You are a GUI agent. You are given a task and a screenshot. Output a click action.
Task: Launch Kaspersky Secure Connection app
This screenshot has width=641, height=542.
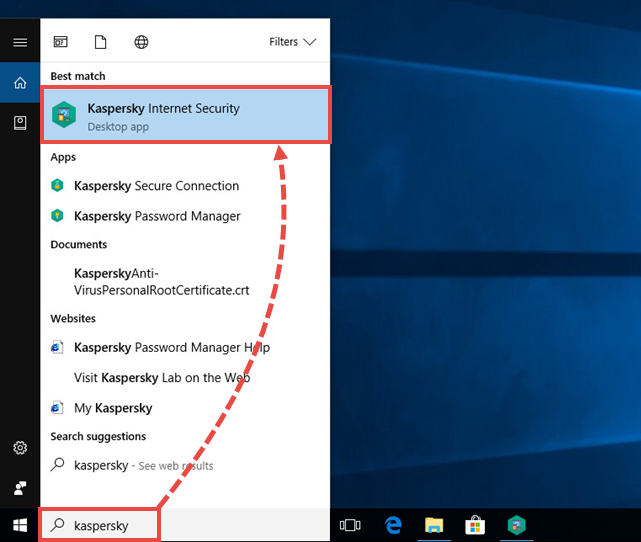pos(185,186)
